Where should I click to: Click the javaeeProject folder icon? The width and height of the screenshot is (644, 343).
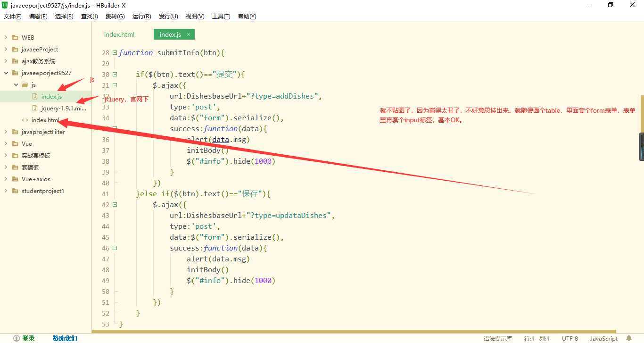15,49
